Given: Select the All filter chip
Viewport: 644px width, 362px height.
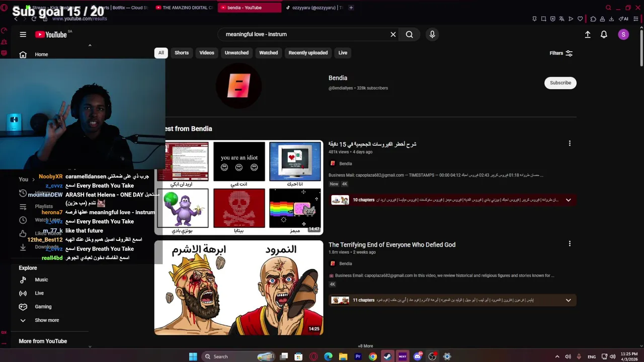Looking at the screenshot, I should 161,53.
